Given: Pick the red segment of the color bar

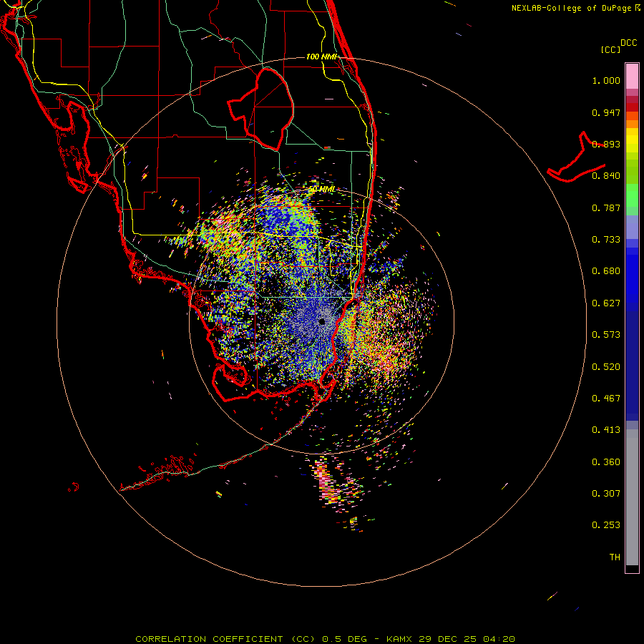Looking at the screenshot, I should pos(632,107).
